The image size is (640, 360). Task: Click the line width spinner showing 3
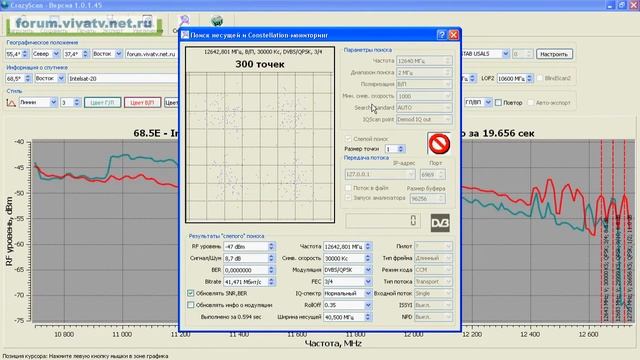click(70, 102)
